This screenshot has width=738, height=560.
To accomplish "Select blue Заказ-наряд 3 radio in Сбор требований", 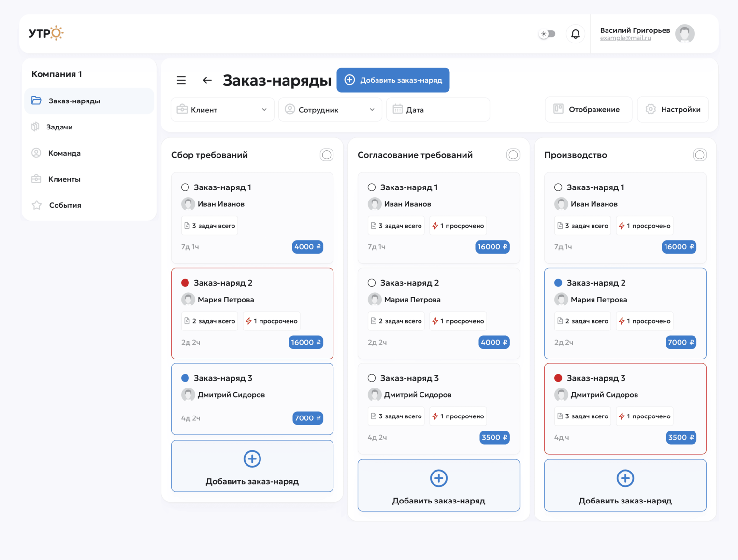I will (x=185, y=378).
